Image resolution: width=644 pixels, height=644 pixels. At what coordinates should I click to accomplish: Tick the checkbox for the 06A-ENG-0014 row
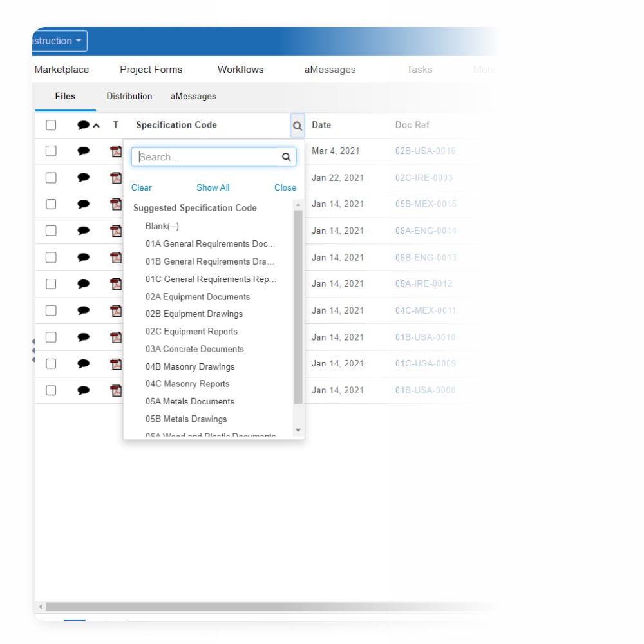(x=51, y=231)
